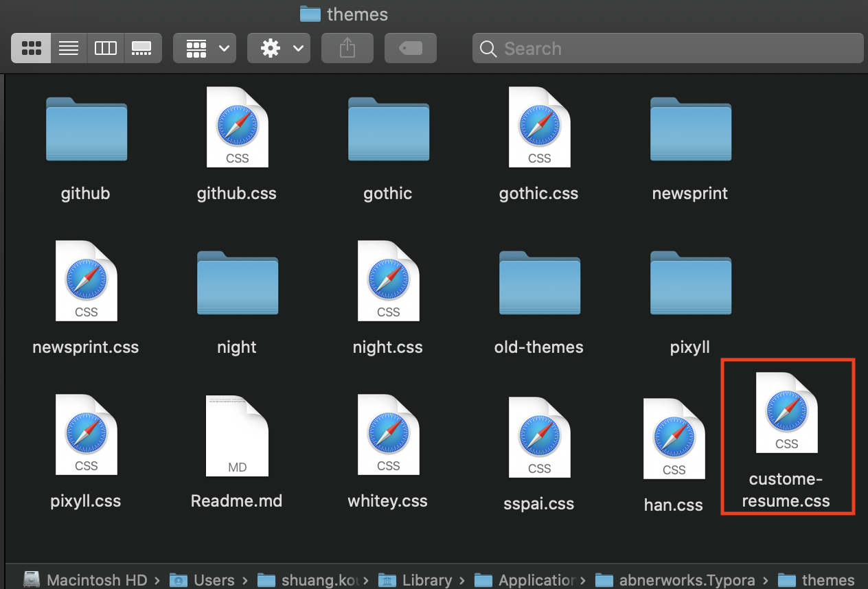The image size is (868, 589).
Task: Click the old-themes name label
Action: [x=539, y=347]
